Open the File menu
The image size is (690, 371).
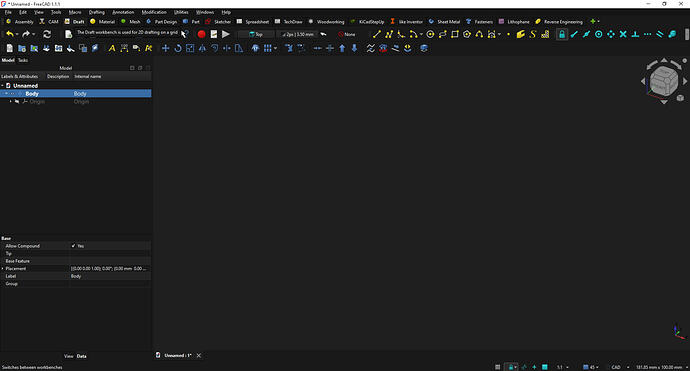tap(8, 12)
